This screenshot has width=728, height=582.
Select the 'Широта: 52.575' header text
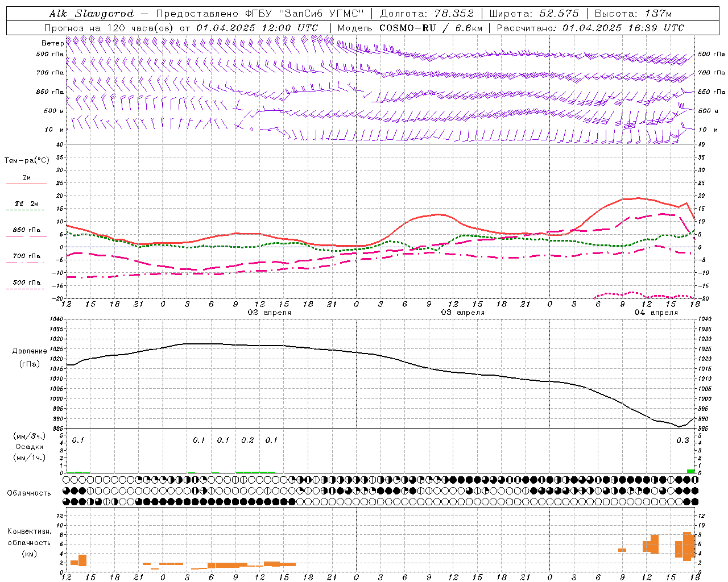click(x=534, y=14)
